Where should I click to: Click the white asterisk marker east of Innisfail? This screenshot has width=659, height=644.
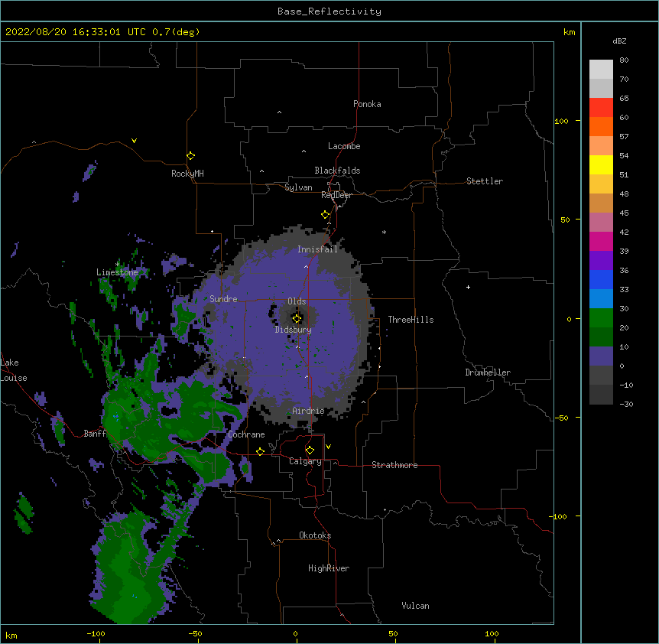click(x=384, y=232)
